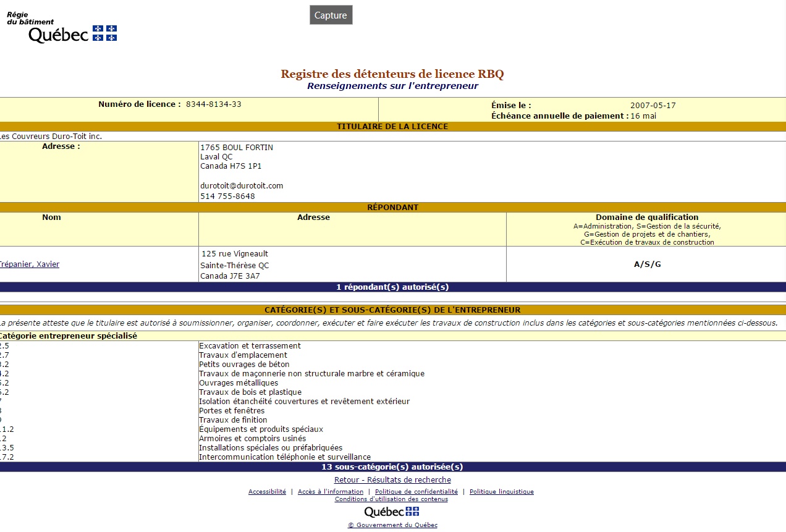Click the Catégorie entrepreneur spécialisé label
The image size is (786, 532).
coord(68,336)
